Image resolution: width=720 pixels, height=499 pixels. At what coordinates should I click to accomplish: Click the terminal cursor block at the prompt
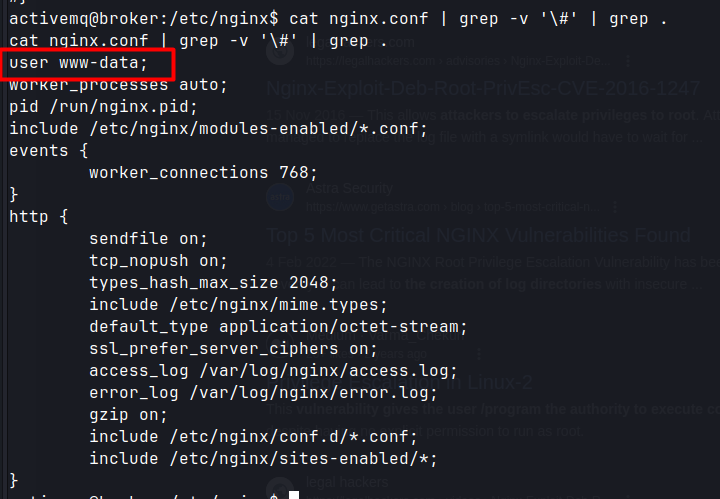[x=294, y=495]
